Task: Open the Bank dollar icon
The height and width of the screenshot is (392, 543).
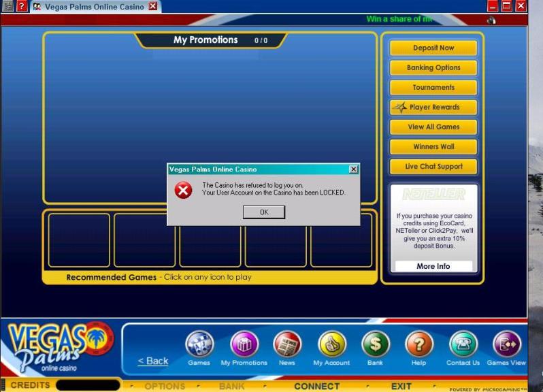Action: [376, 344]
